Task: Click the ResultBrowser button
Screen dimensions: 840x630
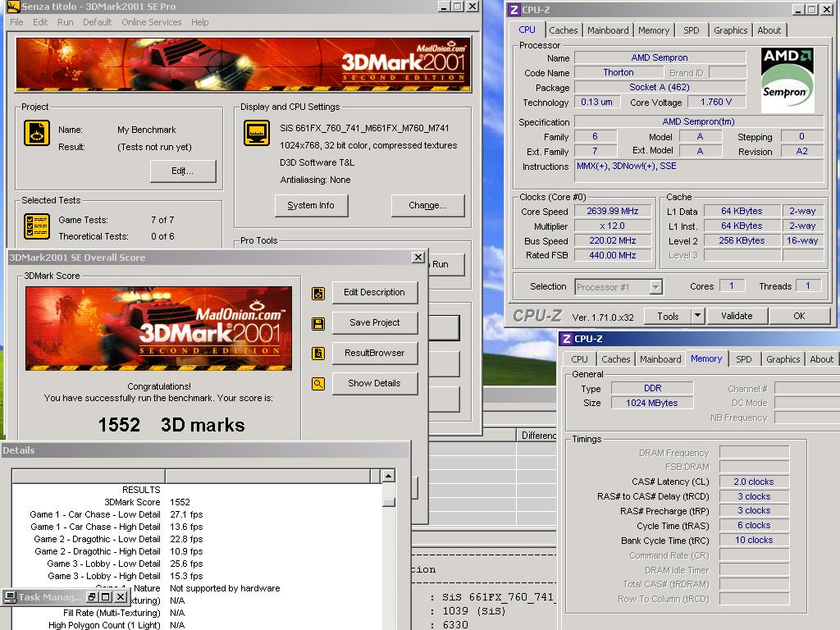Action: 374,353
